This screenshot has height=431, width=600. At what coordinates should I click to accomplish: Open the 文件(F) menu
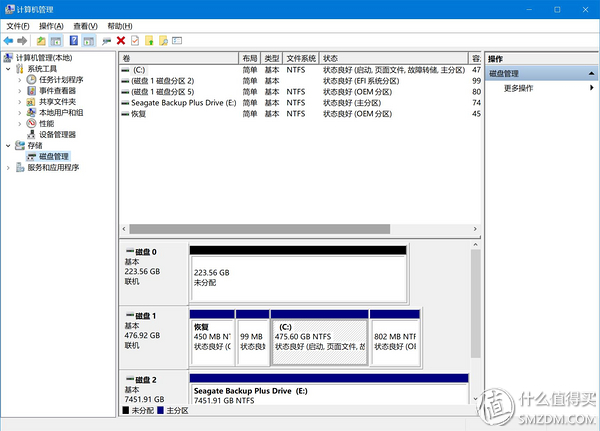(x=18, y=26)
